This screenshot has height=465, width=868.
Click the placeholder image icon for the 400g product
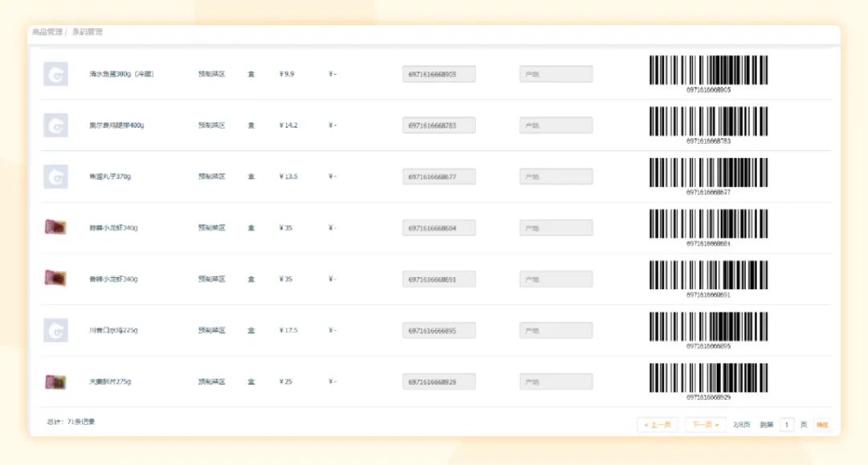[56, 125]
